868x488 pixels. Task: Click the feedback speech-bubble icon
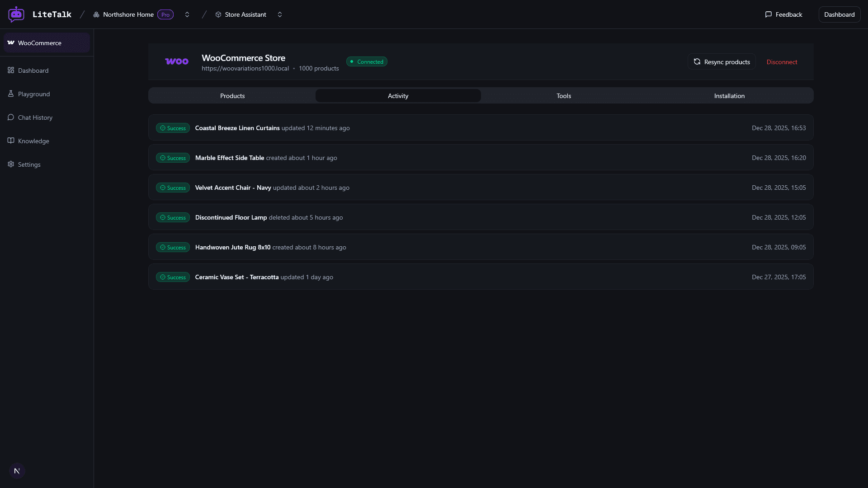[769, 14]
